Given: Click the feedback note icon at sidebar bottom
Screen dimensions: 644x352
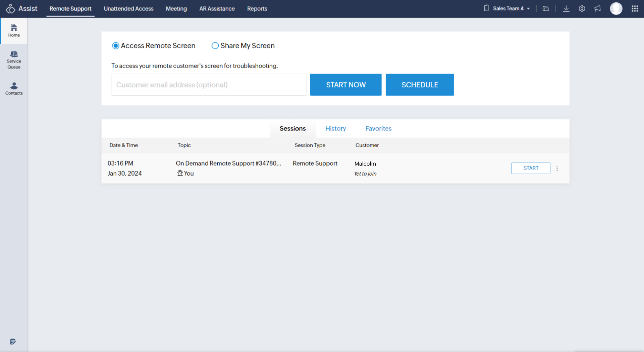Looking at the screenshot, I should point(13,342).
